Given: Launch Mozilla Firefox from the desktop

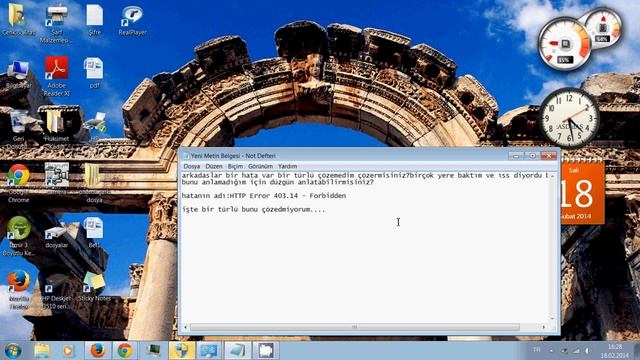Looking at the screenshot, I should [x=18, y=289].
